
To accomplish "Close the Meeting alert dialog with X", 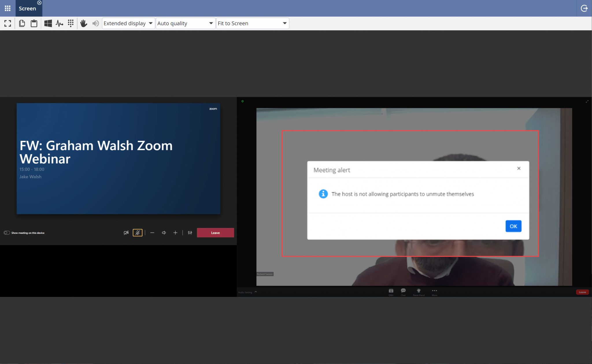I will 519,168.
